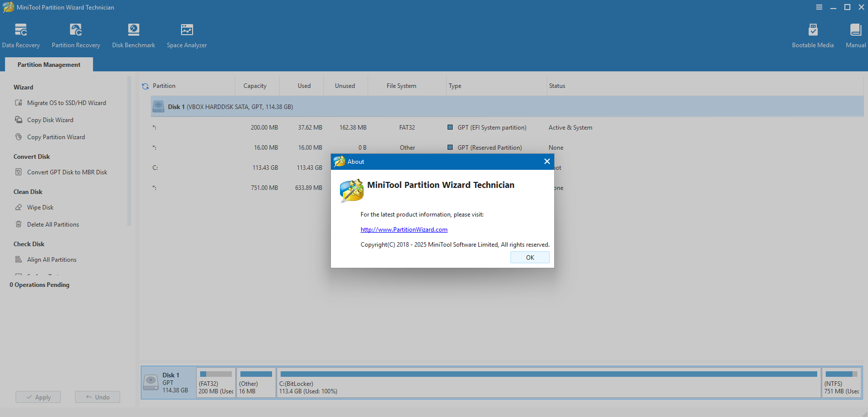Open Disk Benchmark
Screen dimensions: 868x417
[133, 36]
